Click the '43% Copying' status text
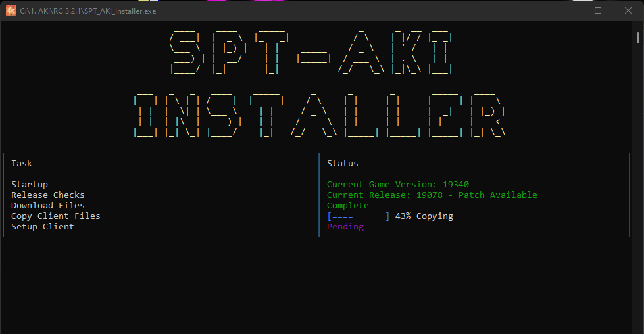 pos(424,216)
